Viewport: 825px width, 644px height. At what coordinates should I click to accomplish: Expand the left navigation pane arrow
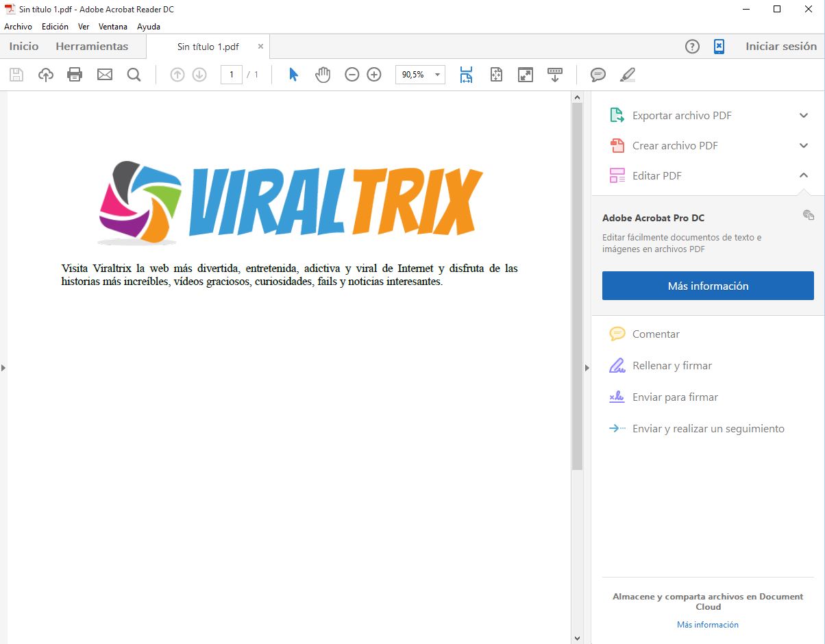tap(3, 368)
